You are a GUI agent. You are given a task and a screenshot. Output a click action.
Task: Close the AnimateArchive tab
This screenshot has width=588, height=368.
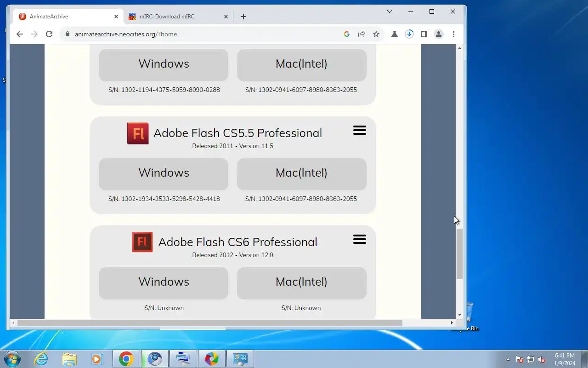(116, 17)
